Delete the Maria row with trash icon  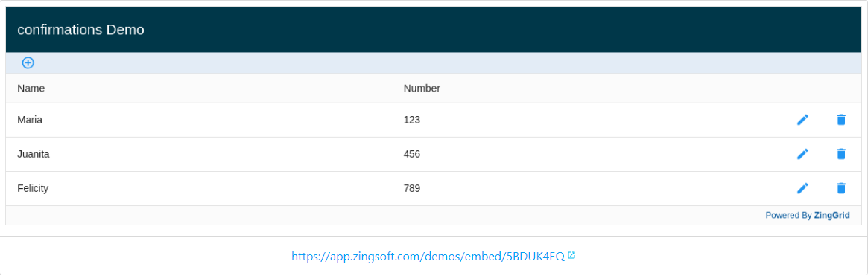(841, 120)
